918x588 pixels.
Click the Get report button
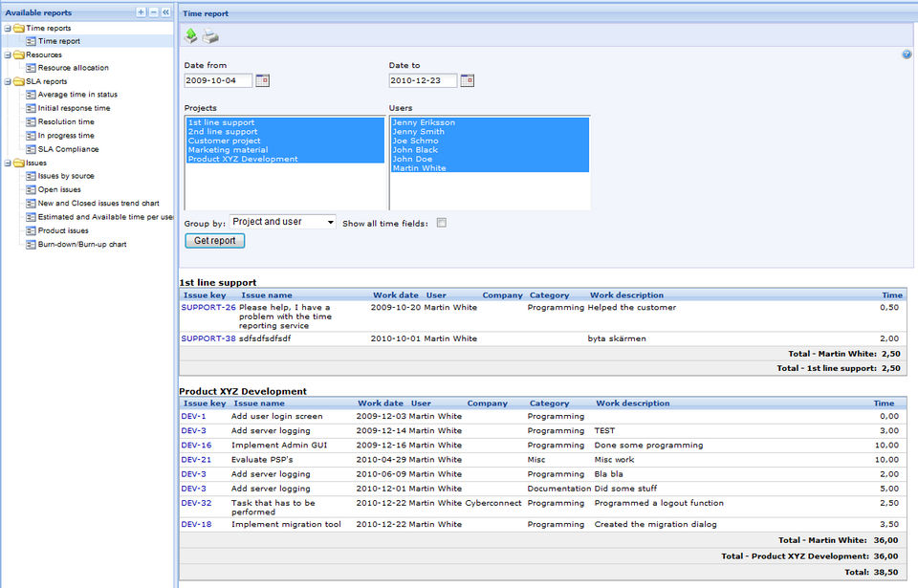tap(214, 241)
